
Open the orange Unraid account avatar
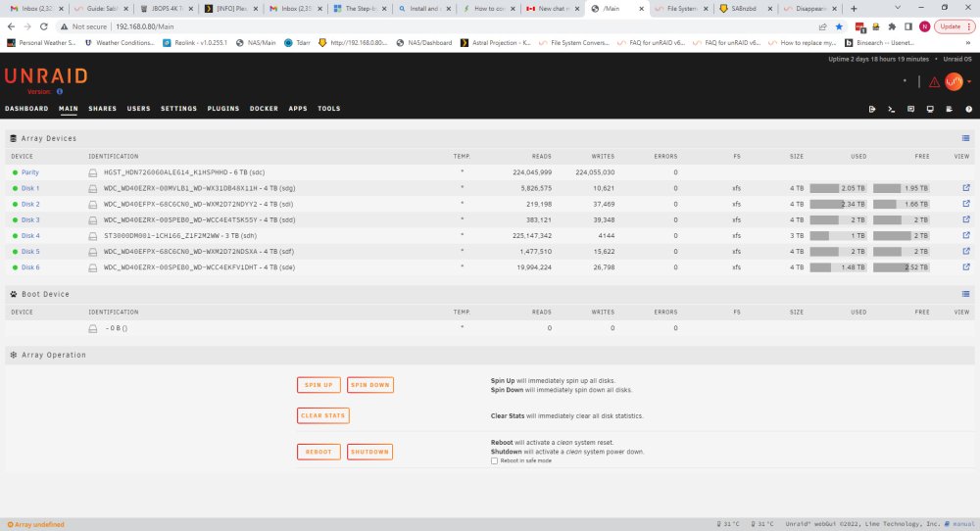[x=954, y=81]
